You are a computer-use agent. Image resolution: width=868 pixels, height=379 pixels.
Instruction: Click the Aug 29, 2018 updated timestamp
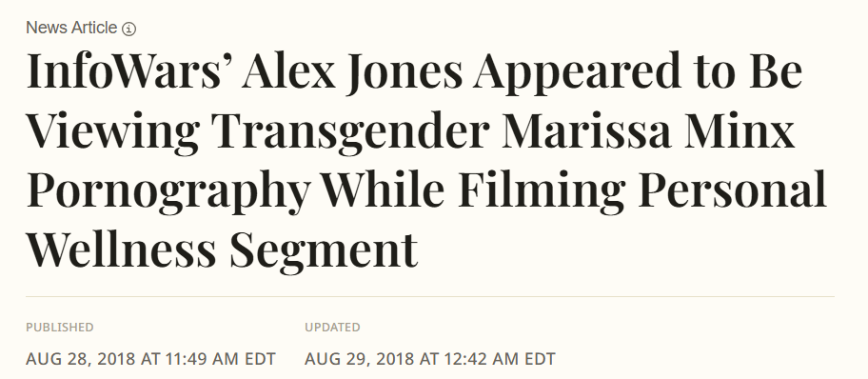(x=429, y=359)
